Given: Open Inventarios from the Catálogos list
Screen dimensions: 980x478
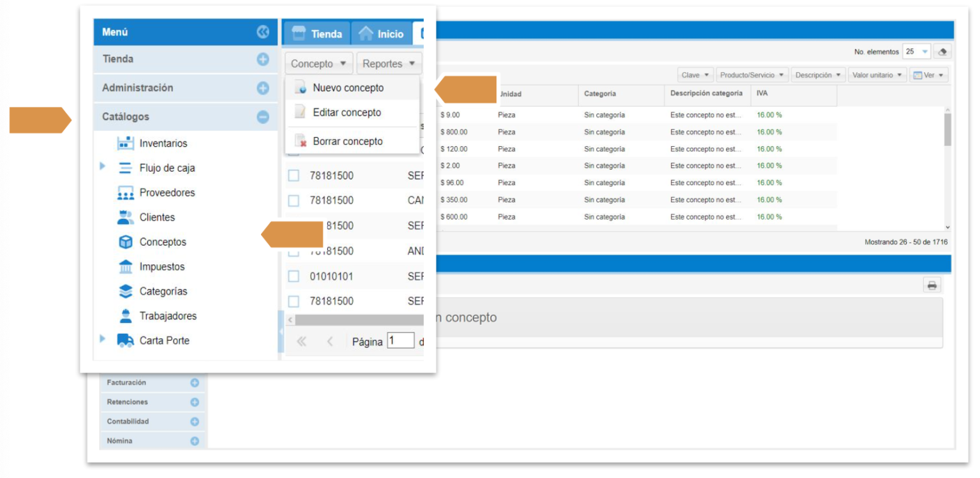Looking at the screenshot, I should pyautogui.click(x=163, y=144).
